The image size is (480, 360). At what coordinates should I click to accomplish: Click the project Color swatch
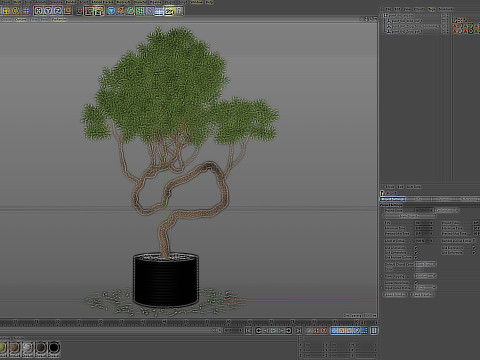click(419, 269)
